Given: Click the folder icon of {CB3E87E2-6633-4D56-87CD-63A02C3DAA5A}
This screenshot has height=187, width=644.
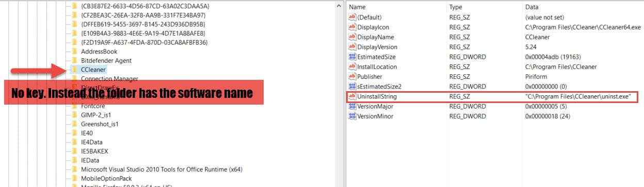Looking at the screenshot, I should click(x=74, y=6).
